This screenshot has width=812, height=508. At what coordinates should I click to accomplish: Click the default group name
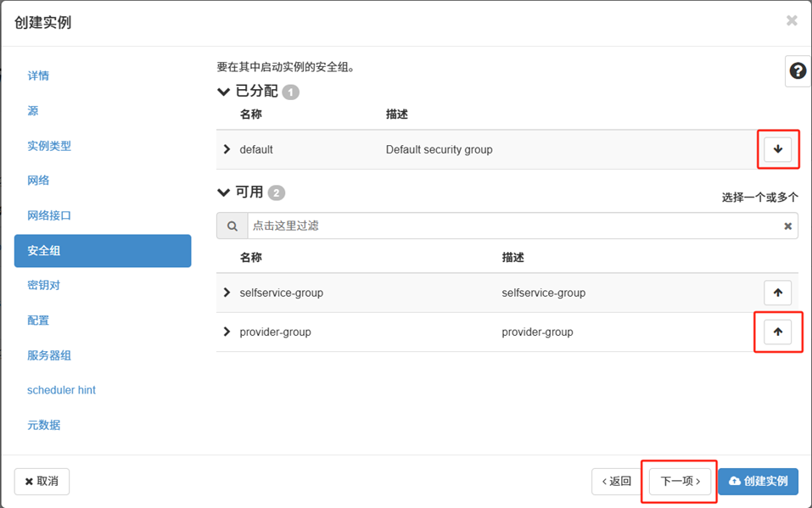(256, 149)
